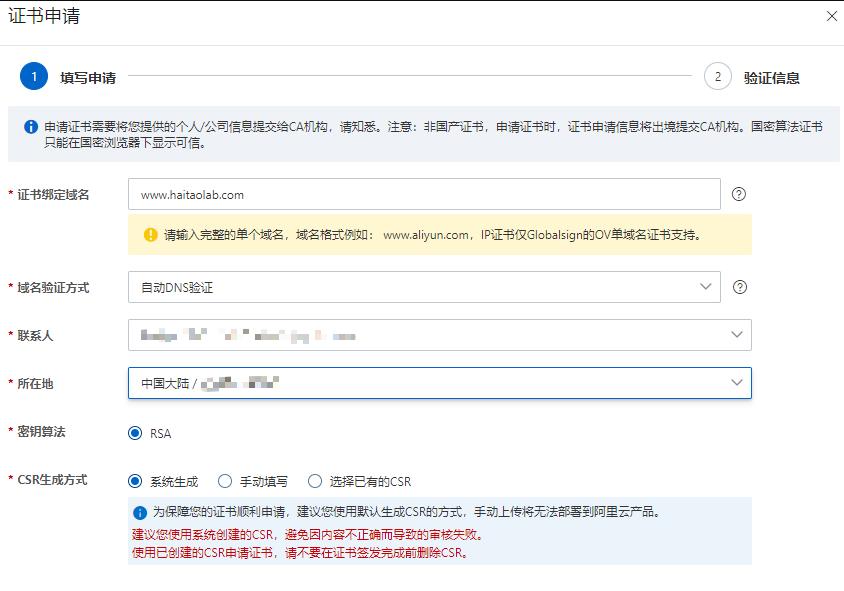Close the 证书申请 dialog
The height and width of the screenshot is (591, 844).
(x=831, y=16)
